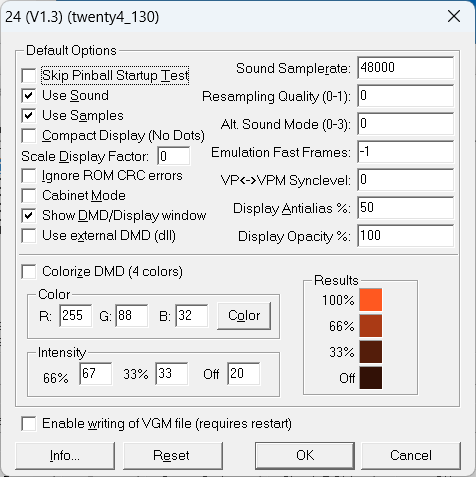This screenshot has width=476, height=477.
Task: Turn on Cabinet Mode
Action: pyautogui.click(x=29, y=196)
